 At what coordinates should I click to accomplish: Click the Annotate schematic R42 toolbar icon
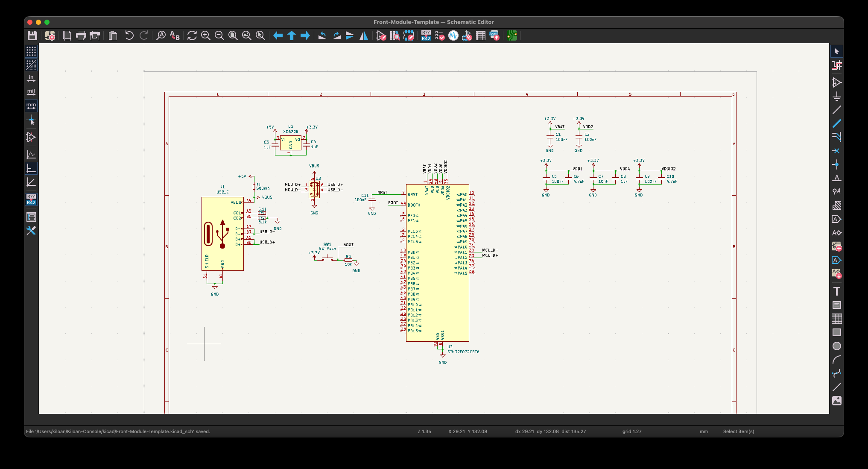pyautogui.click(x=426, y=36)
